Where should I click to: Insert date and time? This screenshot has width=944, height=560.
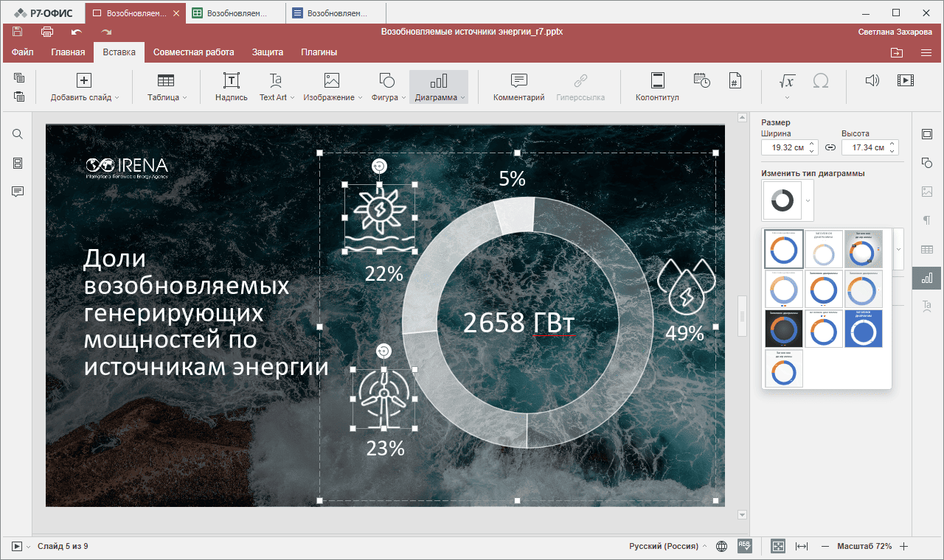coord(702,80)
